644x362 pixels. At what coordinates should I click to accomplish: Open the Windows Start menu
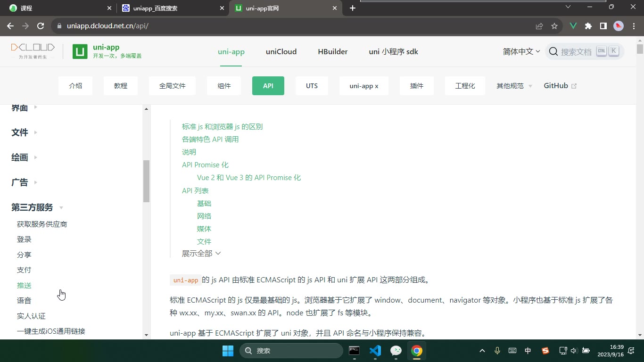pos(228,351)
